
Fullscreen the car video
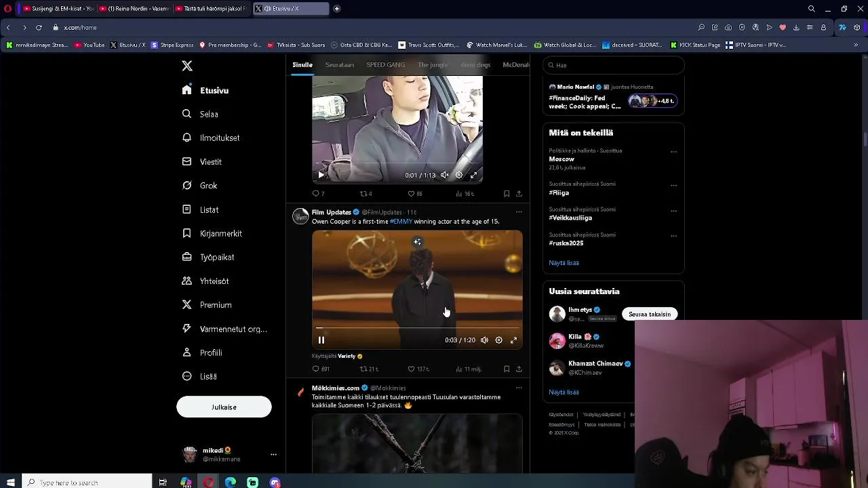point(473,175)
